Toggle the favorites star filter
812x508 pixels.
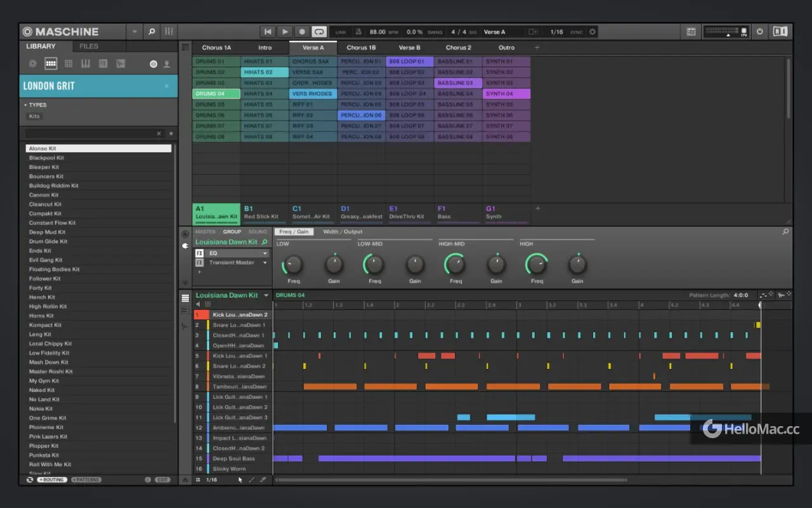pyautogui.click(x=171, y=134)
